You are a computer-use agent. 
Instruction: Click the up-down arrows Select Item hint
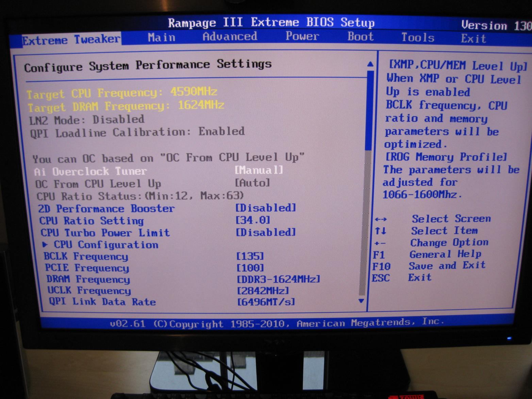tap(426, 231)
